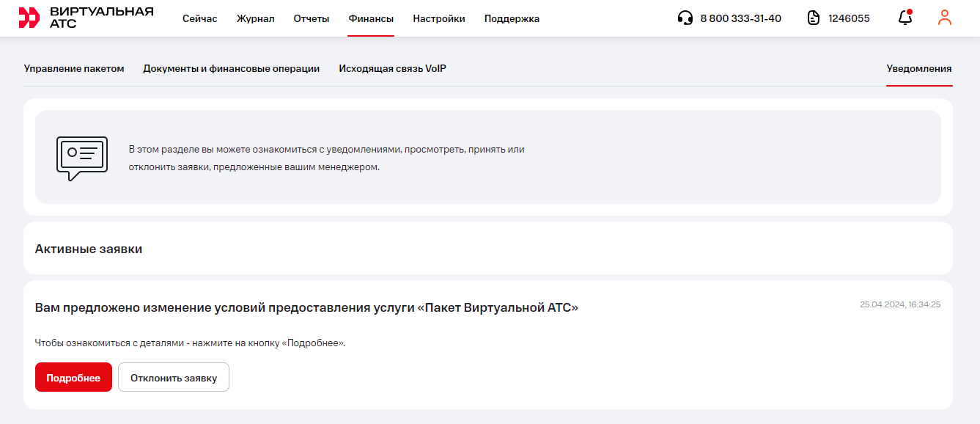Go to the Журнал section
The width and height of the screenshot is (980, 424).
tap(255, 19)
